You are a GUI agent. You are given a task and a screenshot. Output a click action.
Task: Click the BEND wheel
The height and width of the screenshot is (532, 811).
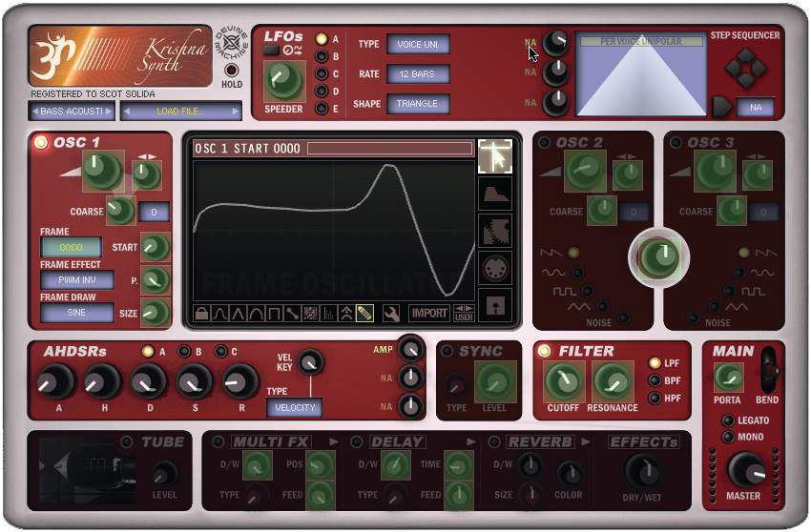770,371
